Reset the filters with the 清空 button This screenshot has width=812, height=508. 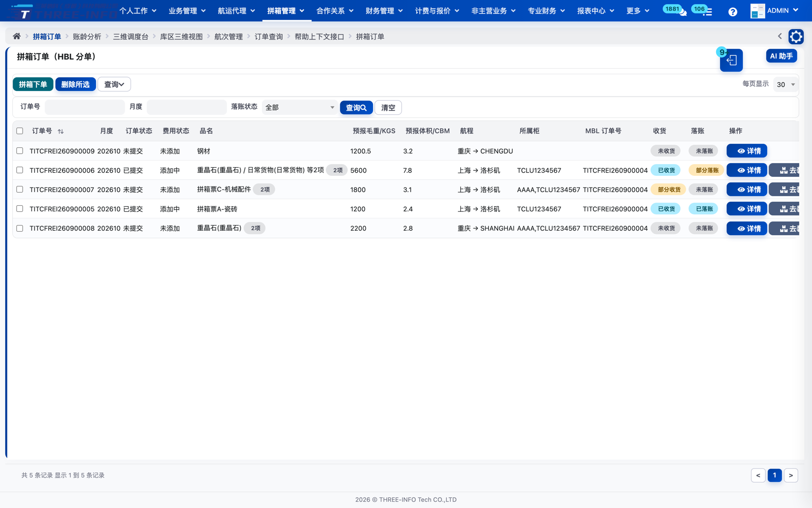[388, 108]
